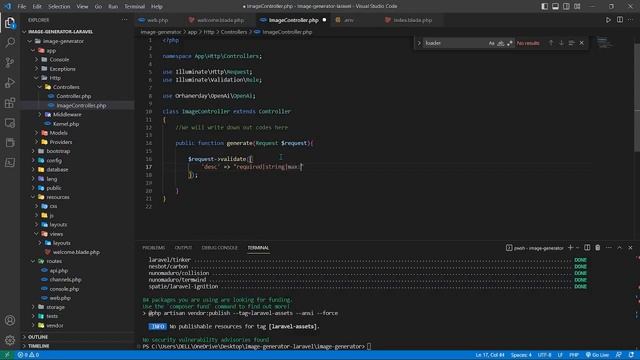Expand replace mode in find widget
Screen dimensions: 640x360
pos(419,43)
